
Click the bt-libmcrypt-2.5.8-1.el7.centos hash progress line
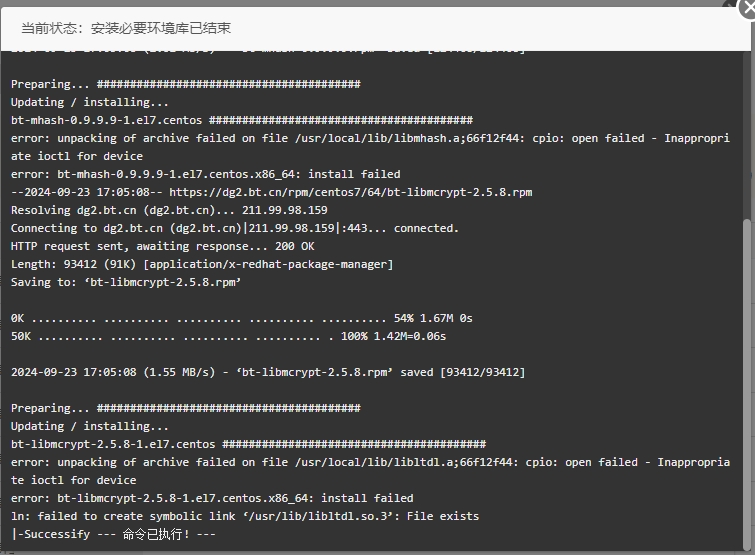coord(248,444)
